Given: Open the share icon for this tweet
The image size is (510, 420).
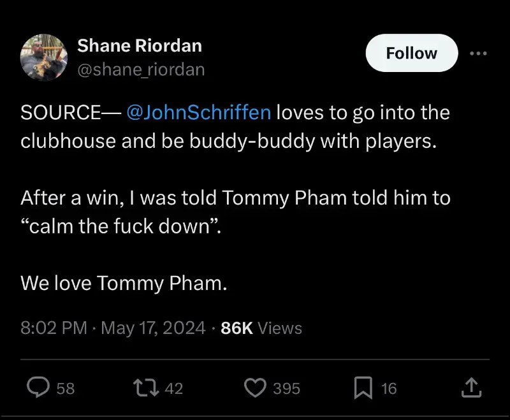Looking at the screenshot, I should tap(469, 387).
